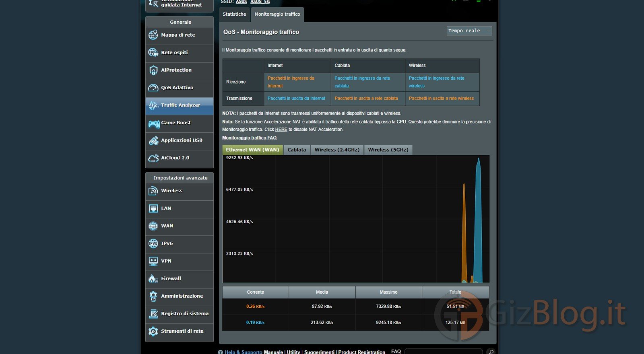The height and width of the screenshot is (354, 644).
Task: Open Mappa di rete menu item
Action: tap(180, 35)
